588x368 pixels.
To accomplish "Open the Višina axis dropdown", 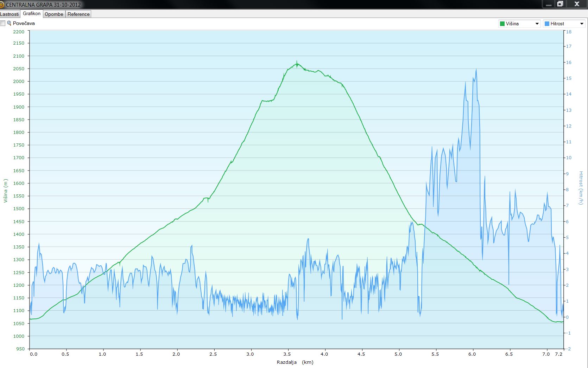I will [x=537, y=24].
